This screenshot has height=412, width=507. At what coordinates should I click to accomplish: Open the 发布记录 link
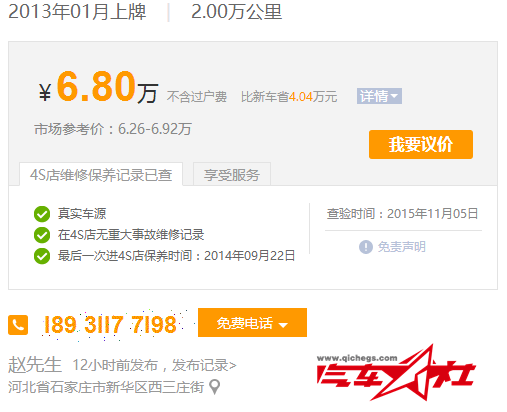(204, 366)
